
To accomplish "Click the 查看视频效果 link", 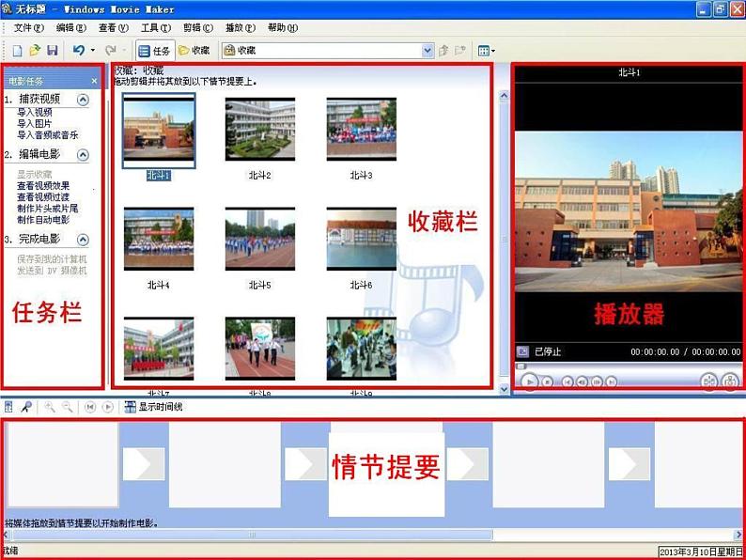I will [x=43, y=185].
